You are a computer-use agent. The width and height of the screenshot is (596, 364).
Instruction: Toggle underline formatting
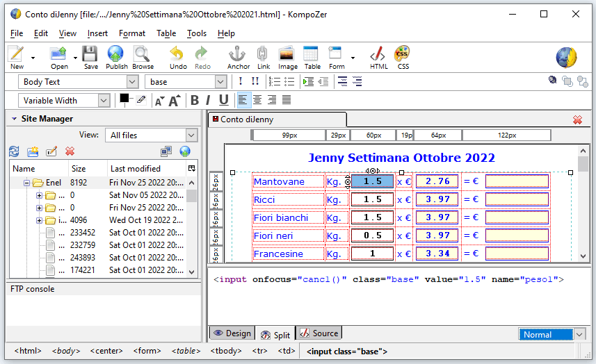point(223,100)
